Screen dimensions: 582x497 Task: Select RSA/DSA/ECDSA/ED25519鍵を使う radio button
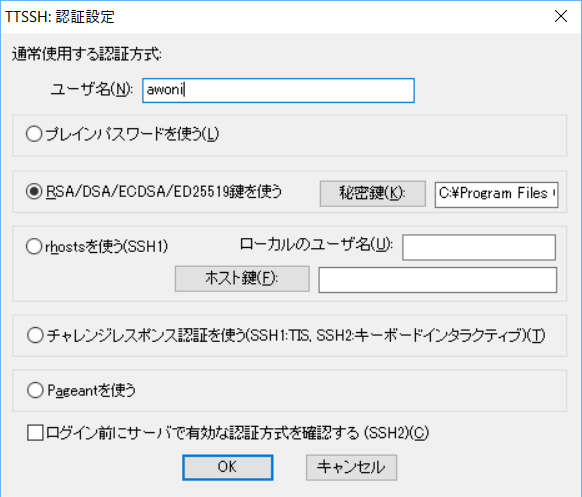[34, 192]
